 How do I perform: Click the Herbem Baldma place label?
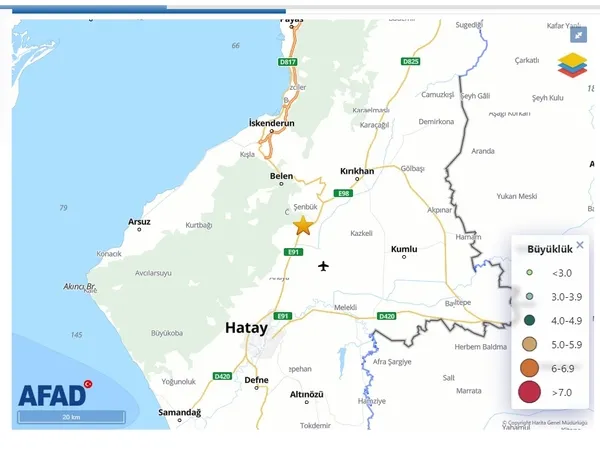(481, 347)
